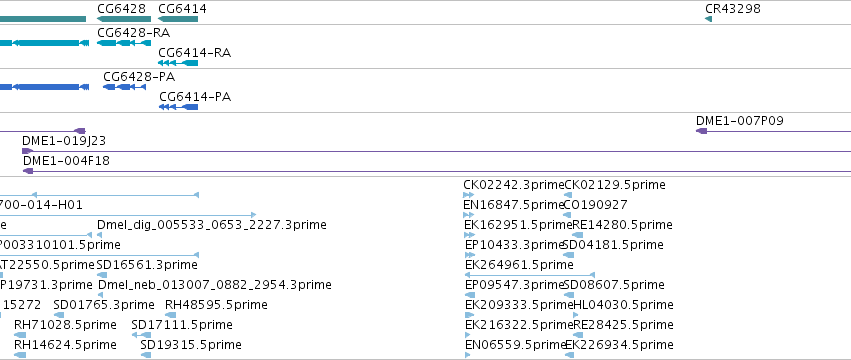Click the CK02242.3prime EST arrows
Image resolution: width=851 pixels, height=360 pixels.
tap(468, 195)
